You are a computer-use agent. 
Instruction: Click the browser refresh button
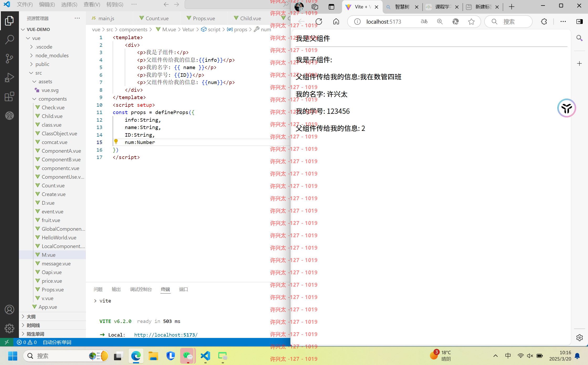click(x=319, y=22)
